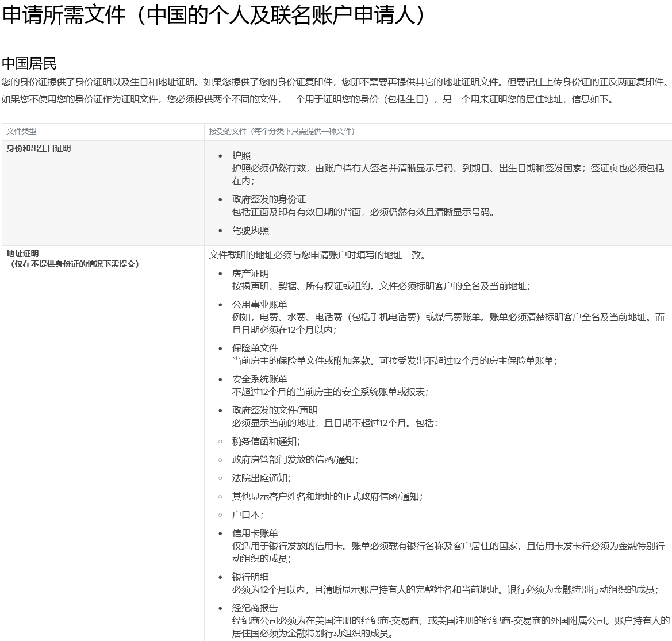Click the 房产证明 list item

(x=250, y=274)
